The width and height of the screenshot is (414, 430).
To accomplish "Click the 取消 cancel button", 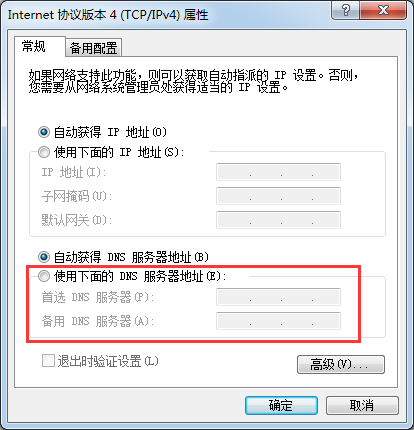I will 362,405.
